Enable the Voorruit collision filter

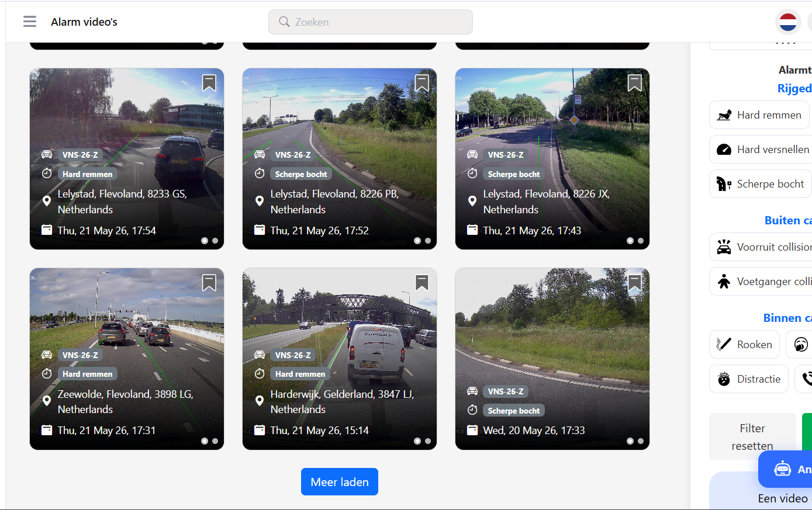click(x=761, y=247)
